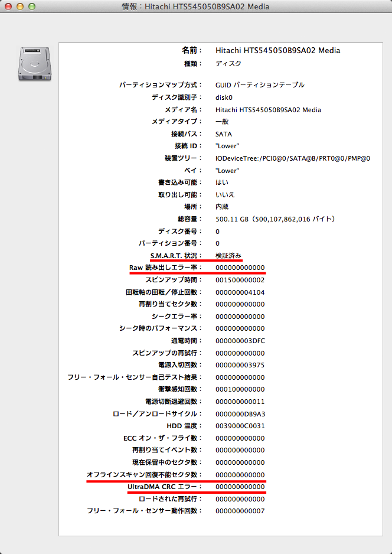Viewport: 392px width, 554px height.
Task: Click the ロード/アンロードサイクル label
Action: 157,414
